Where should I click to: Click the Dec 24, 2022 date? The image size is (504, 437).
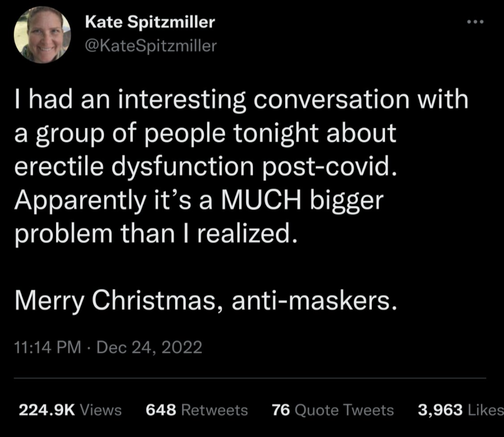tap(149, 347)
